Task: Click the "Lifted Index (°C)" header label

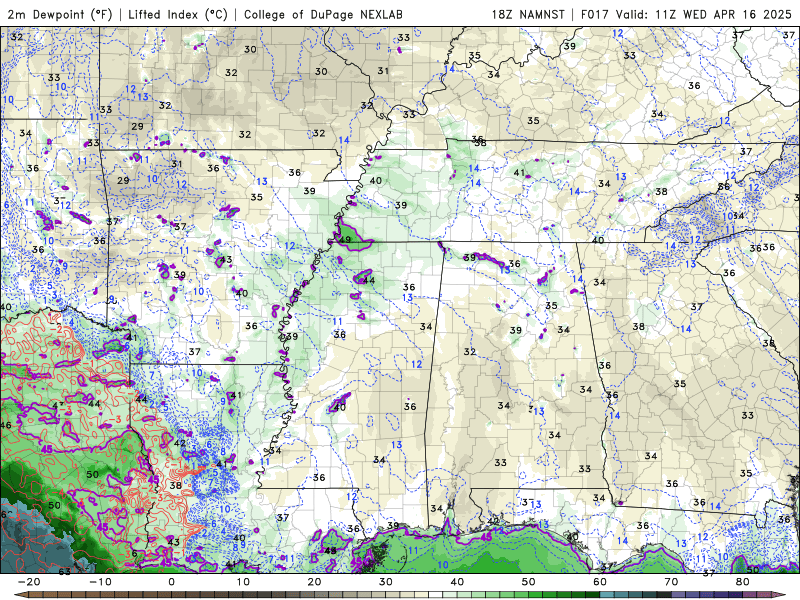Action: point(178,14)
